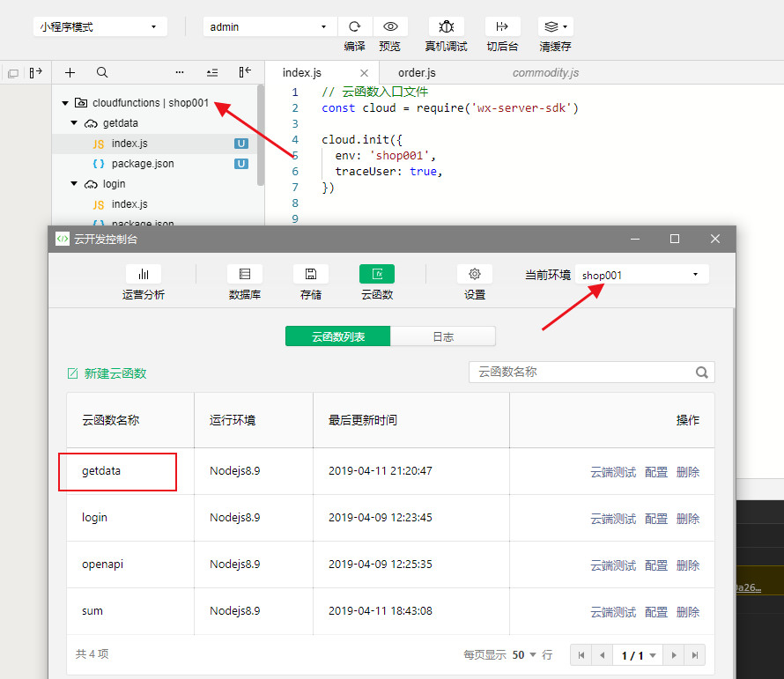784x679 pixels.
Task: Click 删除 for getdata function
Action: point(688,472)
